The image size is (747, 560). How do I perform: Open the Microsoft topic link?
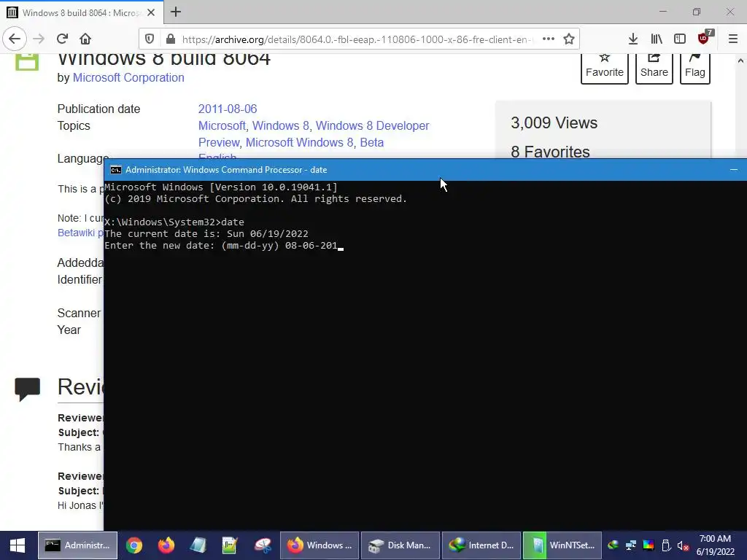pos(222,125)
